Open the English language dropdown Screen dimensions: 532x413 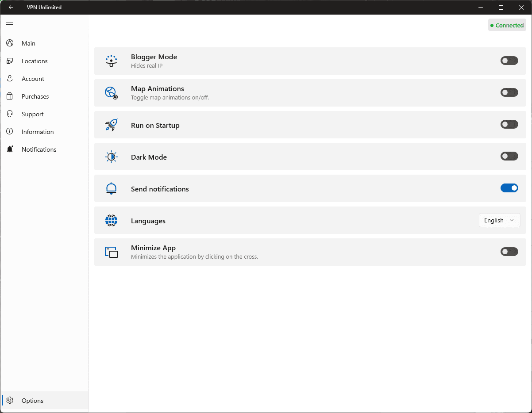click(x=499, y=220)
